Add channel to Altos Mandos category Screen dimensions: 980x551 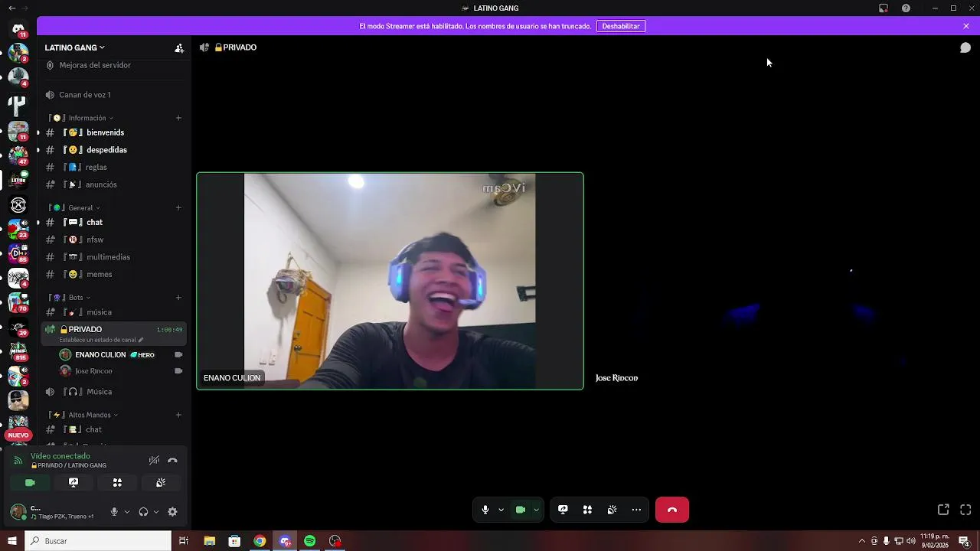tap(178, 415)
